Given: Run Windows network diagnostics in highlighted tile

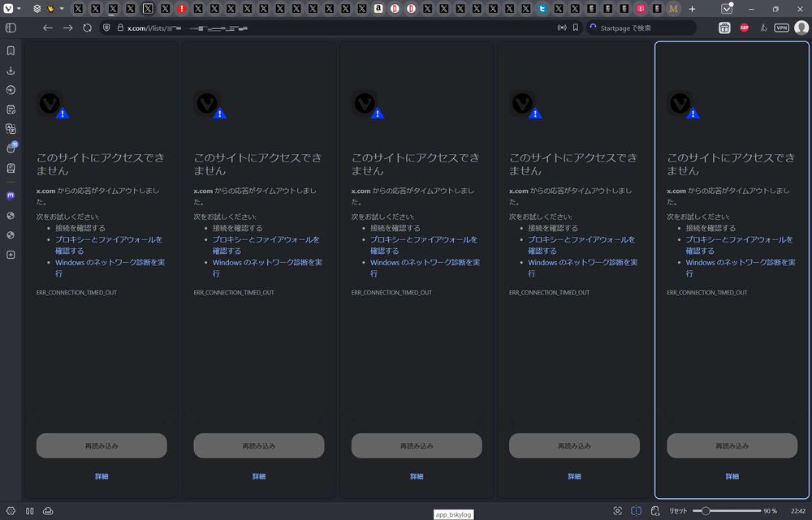Looking at the screenshot, I should 741,268.
